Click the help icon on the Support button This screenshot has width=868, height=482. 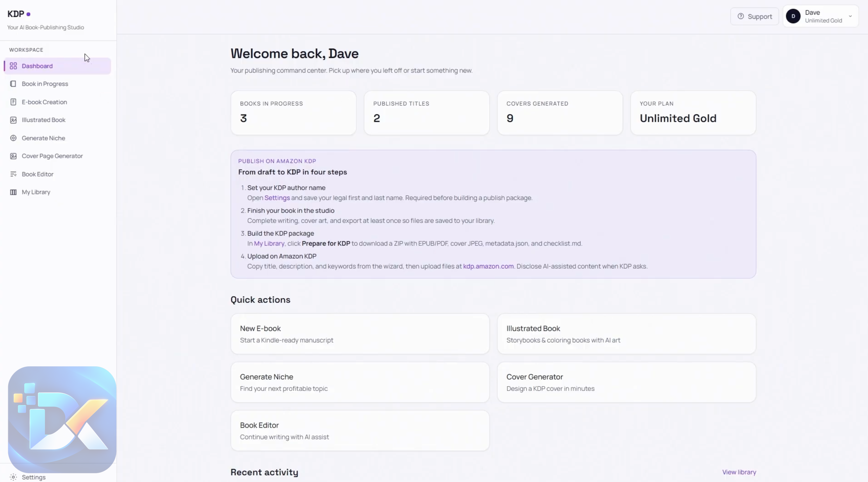coord(740,16)
